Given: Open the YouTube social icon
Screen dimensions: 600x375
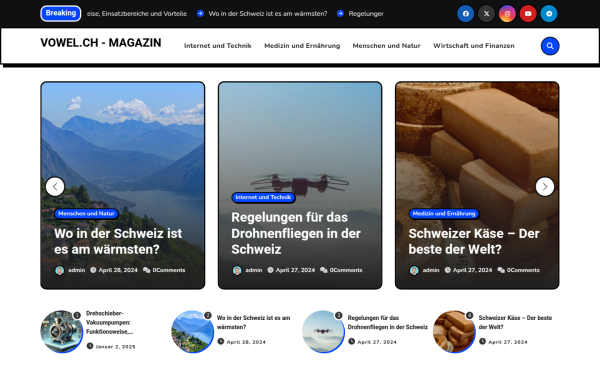Looking at the screenshot, I should 528,14.
